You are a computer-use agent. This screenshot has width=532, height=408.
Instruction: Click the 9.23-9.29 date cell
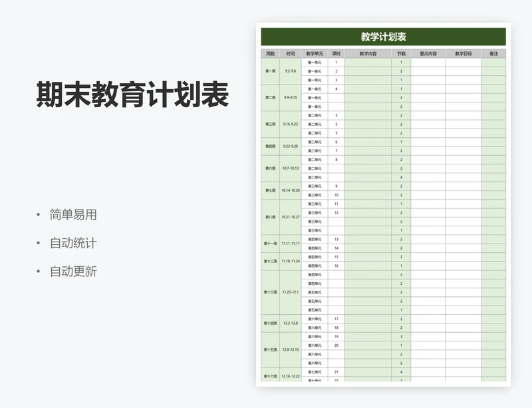[291, 146]
